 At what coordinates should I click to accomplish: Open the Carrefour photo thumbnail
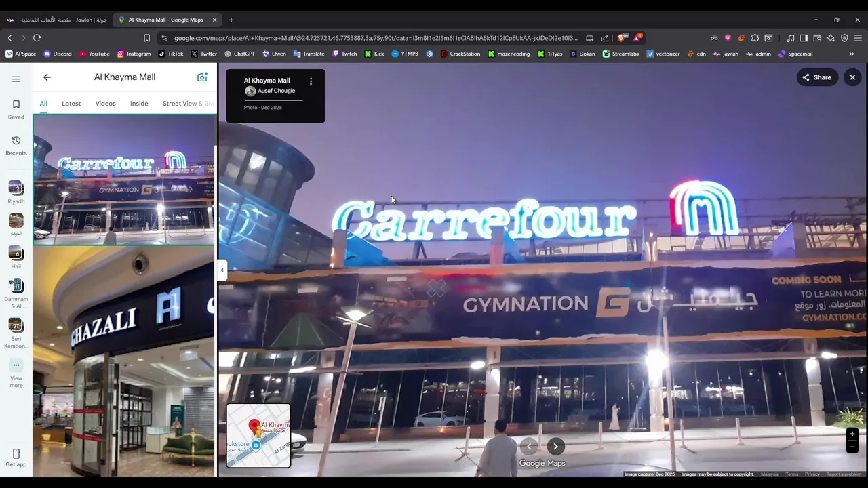(x=124, y=180)
